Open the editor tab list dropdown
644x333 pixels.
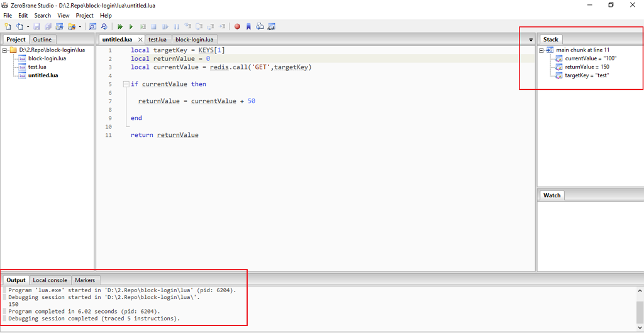(x=531, y=40)
